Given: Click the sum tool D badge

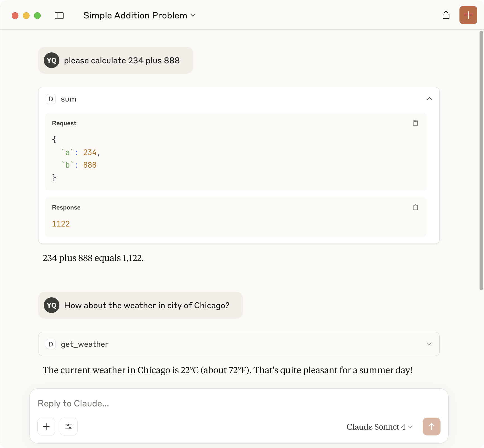Looking at the screenshot, I should (x=51, y=99).
